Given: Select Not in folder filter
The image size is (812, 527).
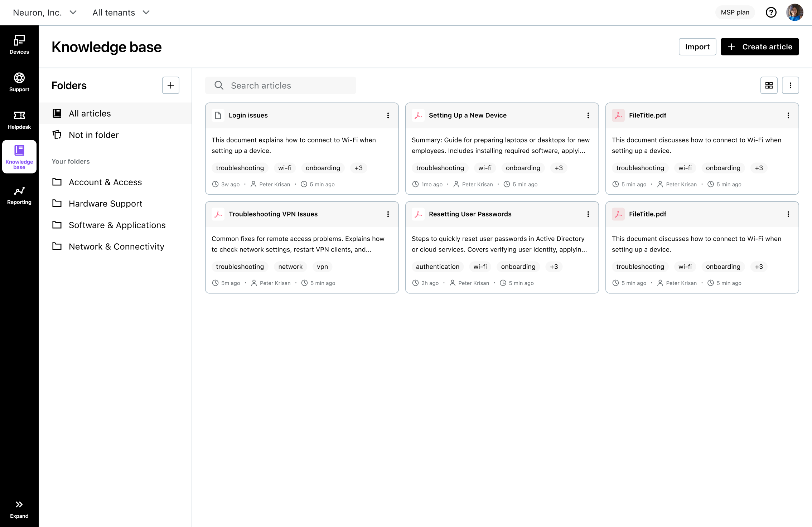Looking at the screenshot, I should point(94,135).
